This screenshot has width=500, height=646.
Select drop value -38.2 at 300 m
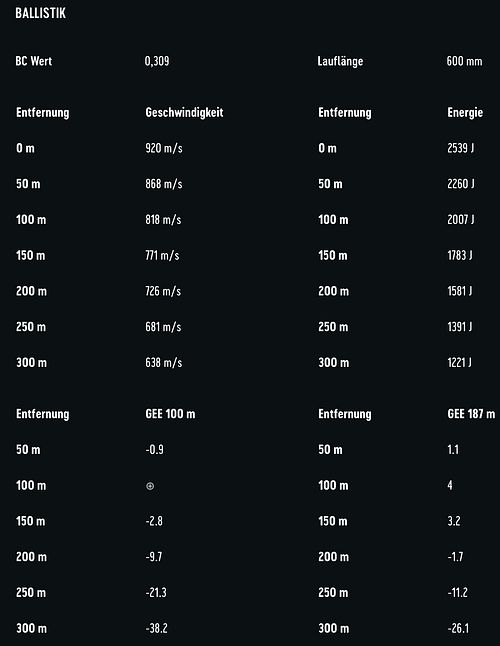pyautogui.click(x=157, y=628)
